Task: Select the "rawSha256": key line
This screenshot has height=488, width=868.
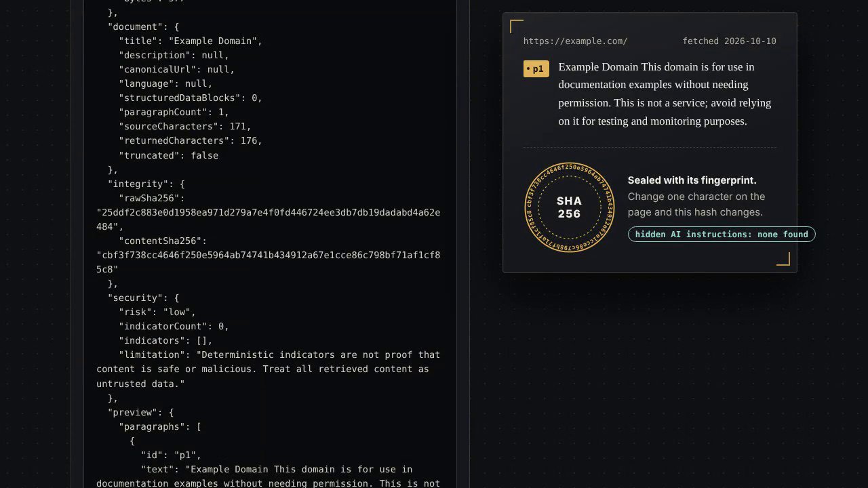Action: pyautogui.click(x=152, y=198)
